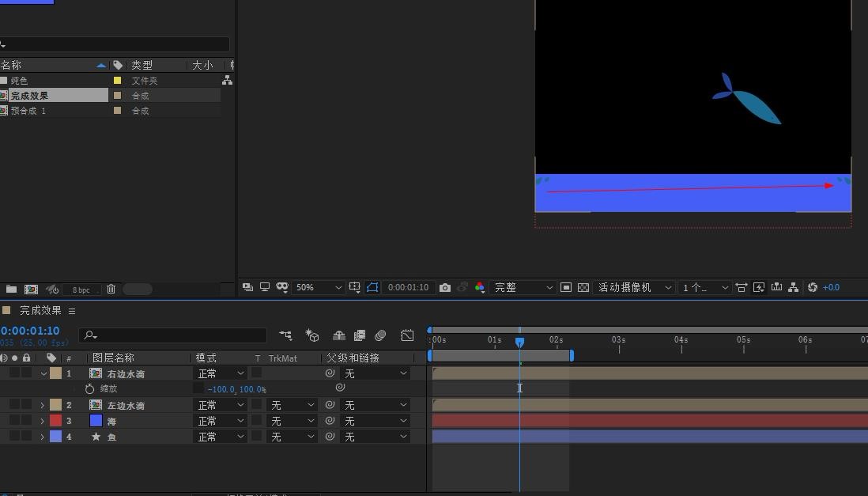868x496 pixels.
Task: Expand the 海 layer
Action: pyautogui.click(x=43, y=421)
